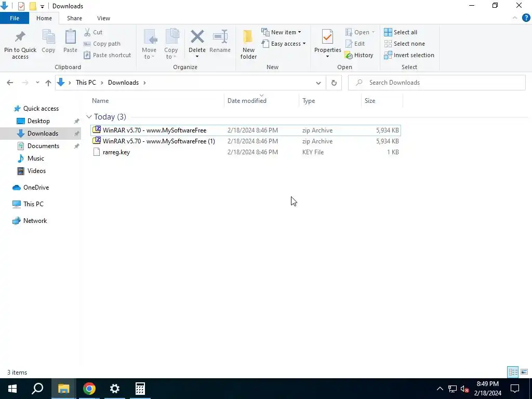Open the Copy to menu
532x399 pixels.
click(171, 45)
